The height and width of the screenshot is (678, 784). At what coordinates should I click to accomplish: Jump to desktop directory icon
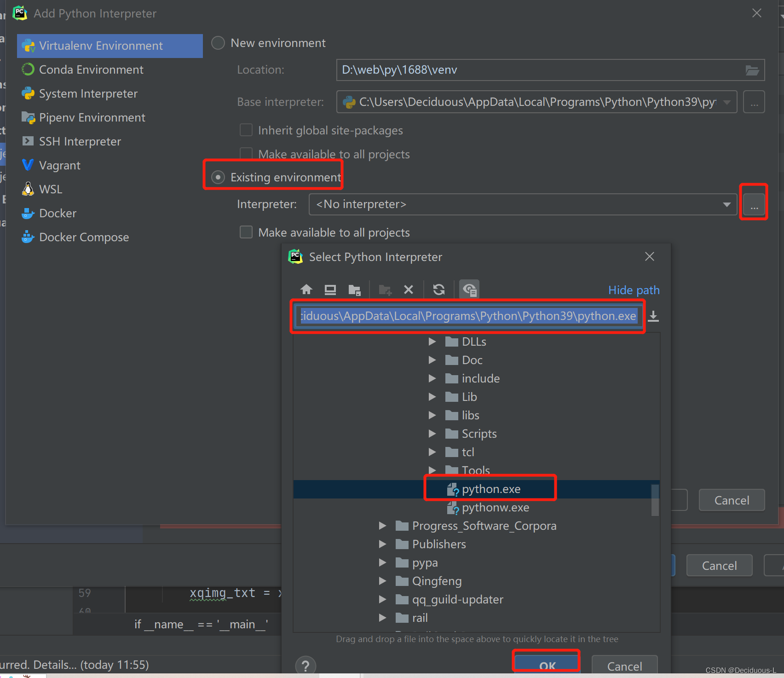tap(330, 290)
